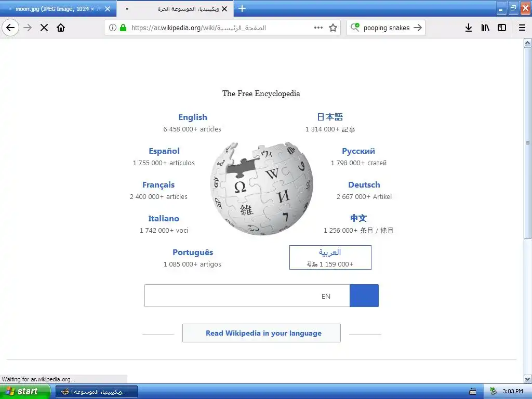This screenshot has width=532, height=399.
Task: Submit search with the arrow in search box
Action: click(x=418, y=28)
